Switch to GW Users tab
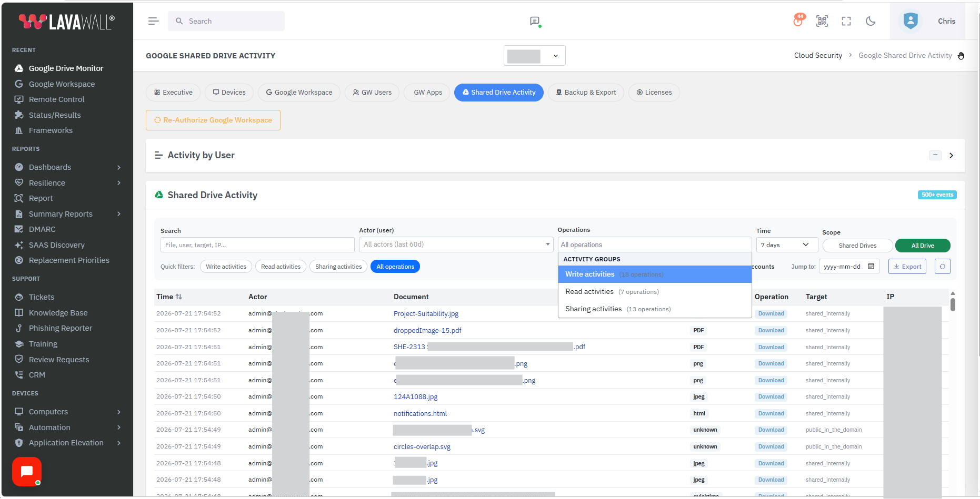The image size is (980, 499). coord(372,93)
